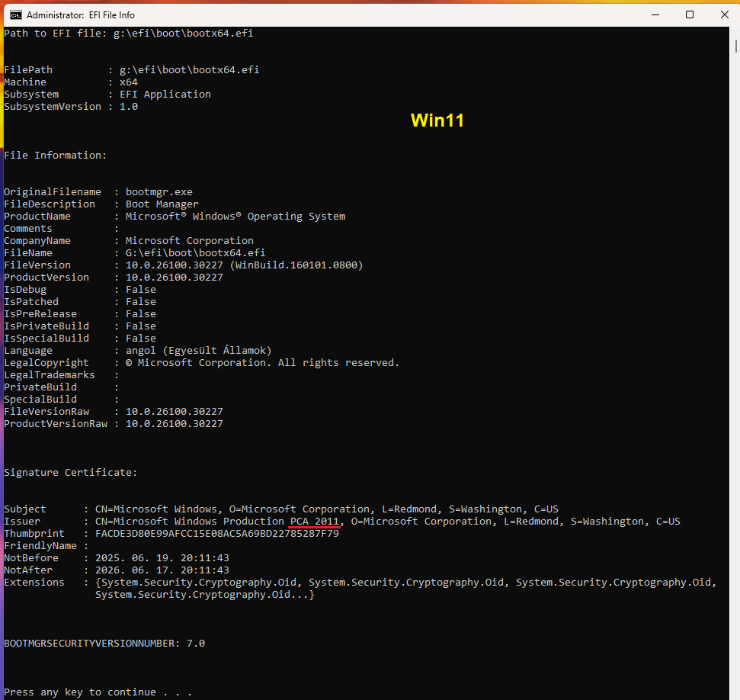Click the 'FriendlyName' field label
Image resolution: width=740 pixels, height=700 pixels.
point(40,546)
